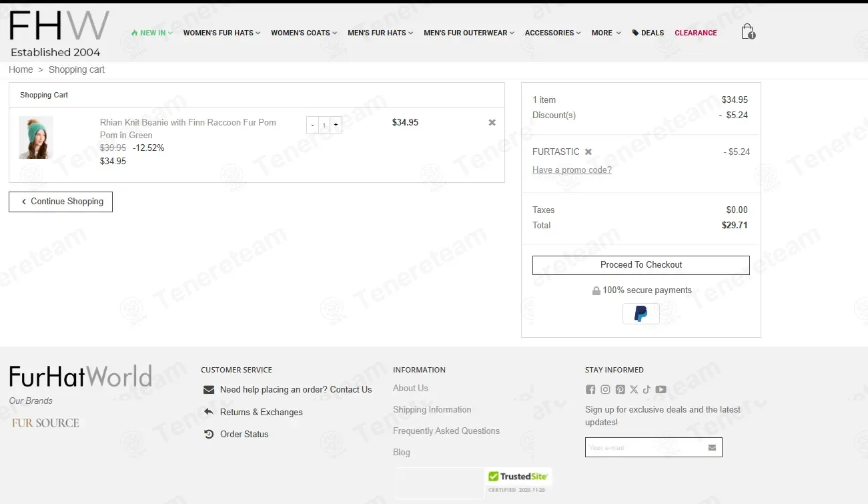Open the X (Twitter) social icon
Image resolution: width=868 pixels, height=504 pixels.
coord(634,389)
